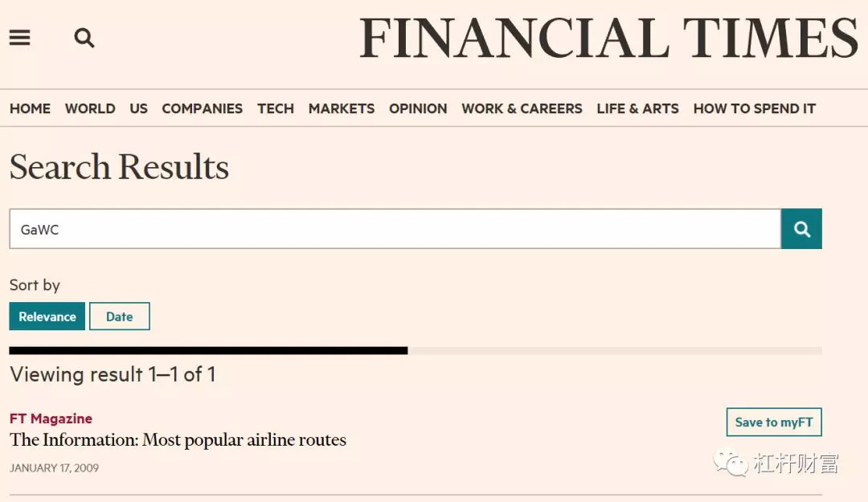Open the FT Magazine category link
The image size is (868, 502).
coord(51,418)
